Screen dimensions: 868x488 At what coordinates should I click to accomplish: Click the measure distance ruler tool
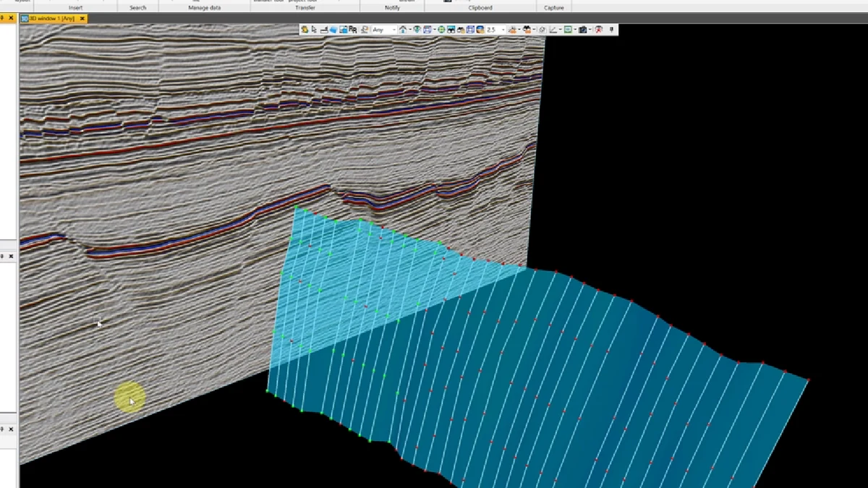coord(323,30)
